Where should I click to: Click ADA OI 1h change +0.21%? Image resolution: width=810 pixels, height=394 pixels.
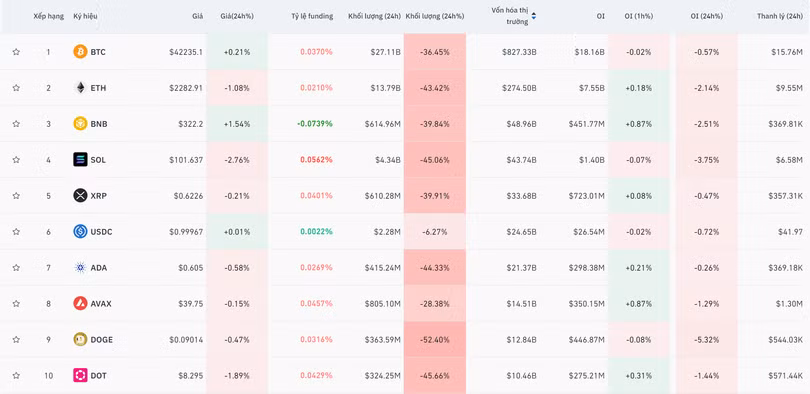(x=638, y=267)
